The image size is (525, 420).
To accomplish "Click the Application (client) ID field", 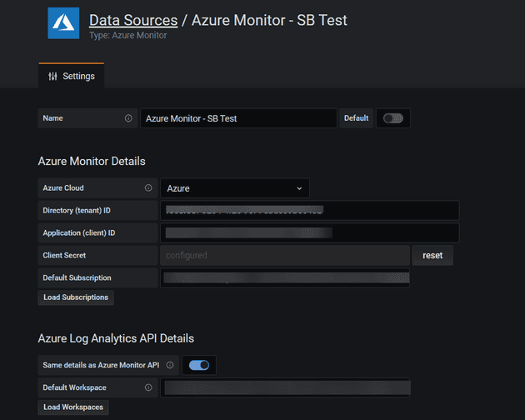I will pos(310,232).
